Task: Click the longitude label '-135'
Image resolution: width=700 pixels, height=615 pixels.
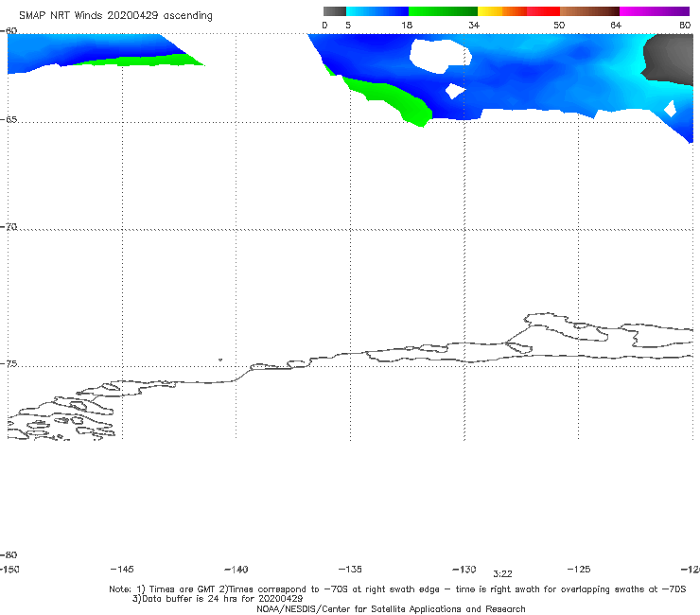Action: pos(350,569)
